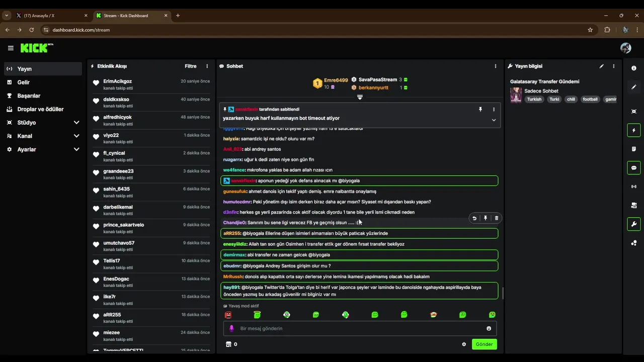Screen dimensions: 644x362
Task: Open Yayın bilgisi panel three-dot menu
Action: (613, 66)
